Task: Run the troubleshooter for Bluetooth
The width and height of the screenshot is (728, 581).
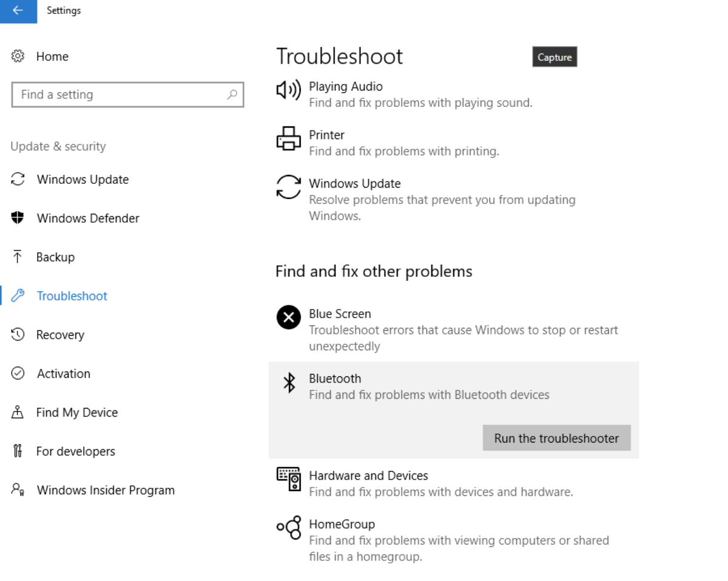Action: click(556, 438)
